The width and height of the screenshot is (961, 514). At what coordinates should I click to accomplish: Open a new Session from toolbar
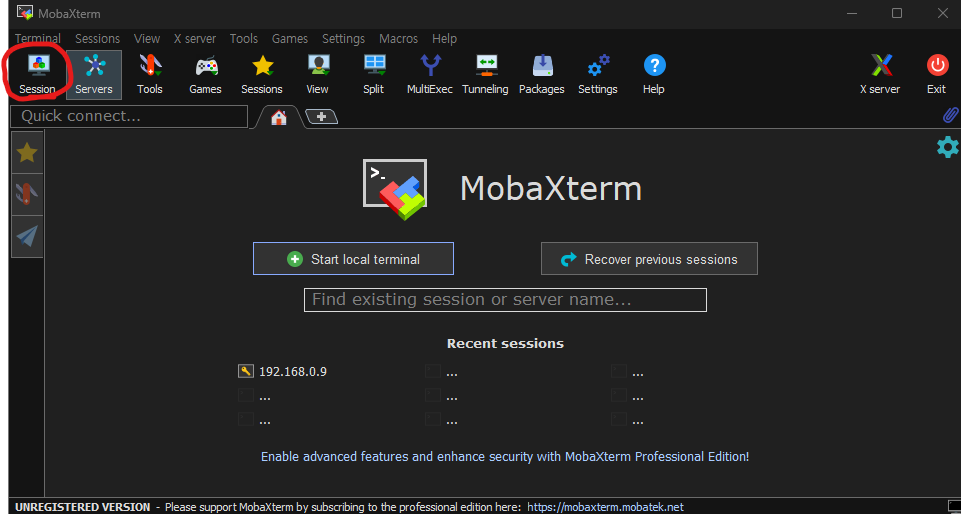[x=37, y=75]
